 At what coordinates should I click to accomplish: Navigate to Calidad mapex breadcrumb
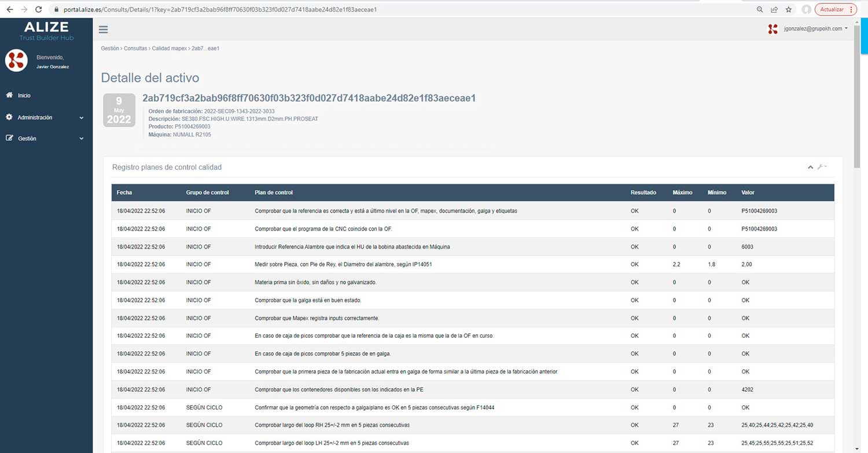click(x=169, y=49)
